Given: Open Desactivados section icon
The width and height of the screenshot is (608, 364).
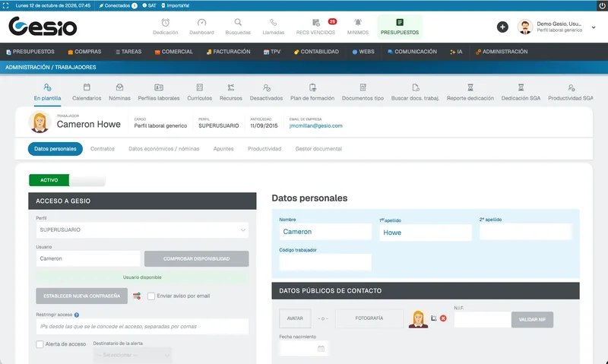Looking at the screenshot, I should click(267, 87).
